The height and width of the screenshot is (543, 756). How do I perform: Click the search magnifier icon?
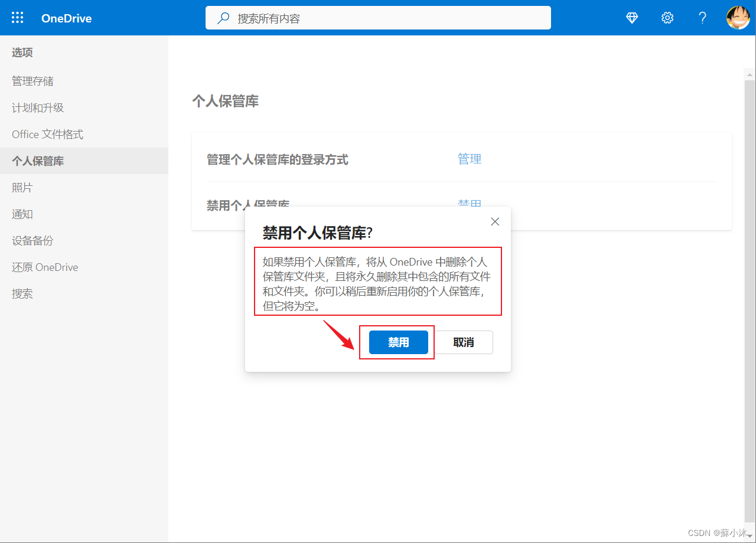click(223, 18)
